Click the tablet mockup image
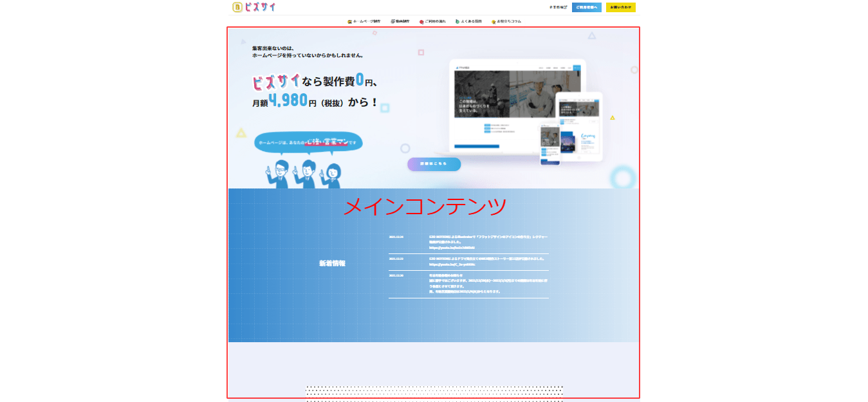Image resolution: width=868 pixels, height=402 pixels. pyautogui.click(x=578, y=127)
